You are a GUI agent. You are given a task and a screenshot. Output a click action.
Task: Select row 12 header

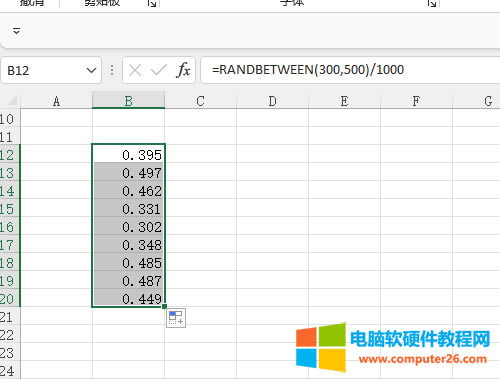9,155
